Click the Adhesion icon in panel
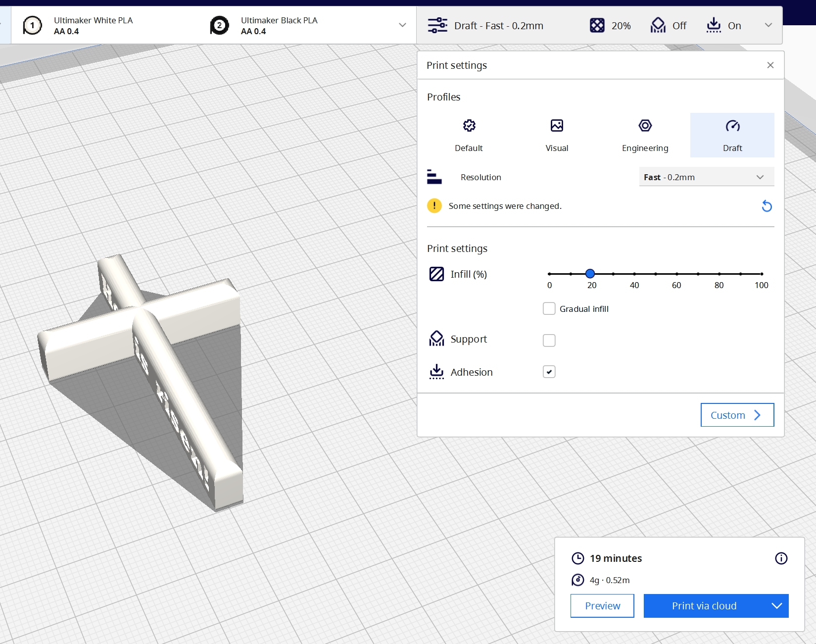 436,372
